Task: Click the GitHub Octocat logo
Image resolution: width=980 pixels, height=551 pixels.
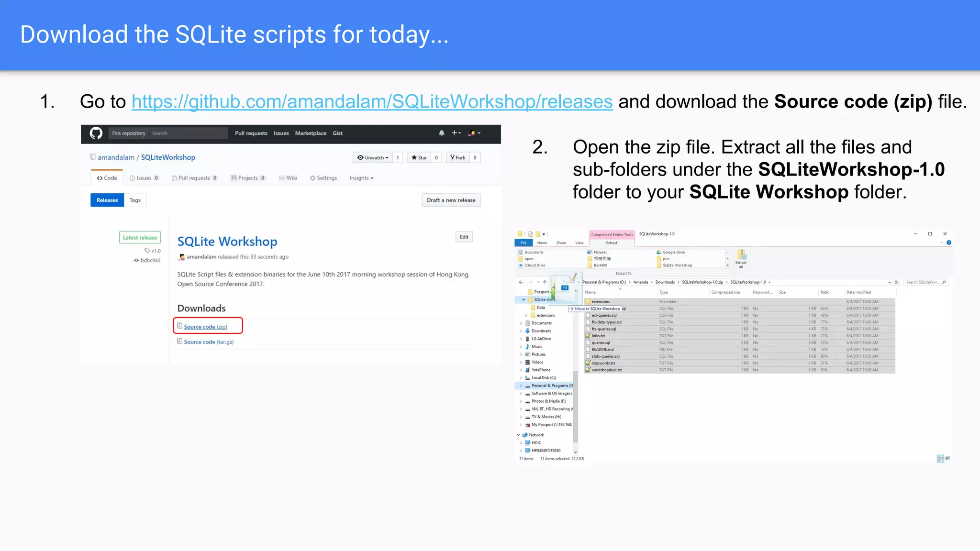Action: (x=96, y=133)
